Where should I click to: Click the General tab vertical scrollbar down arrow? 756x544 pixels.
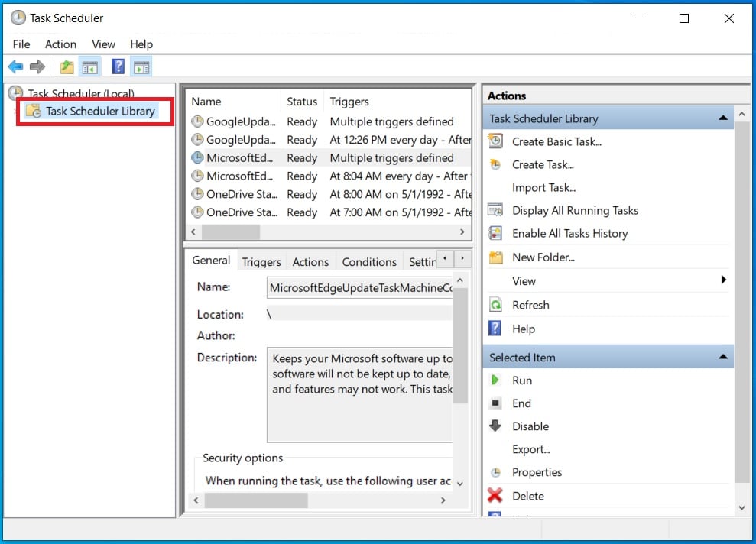tap(460, 484)
